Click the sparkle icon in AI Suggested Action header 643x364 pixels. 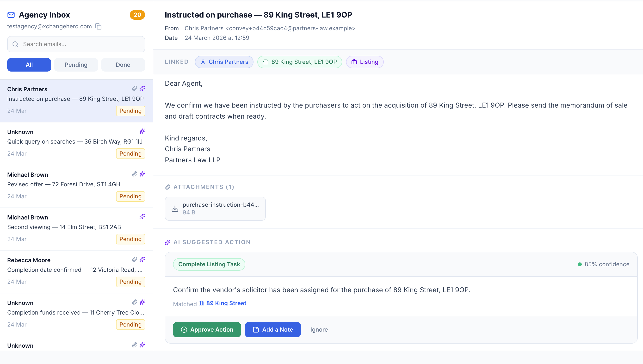coord(168,242)
